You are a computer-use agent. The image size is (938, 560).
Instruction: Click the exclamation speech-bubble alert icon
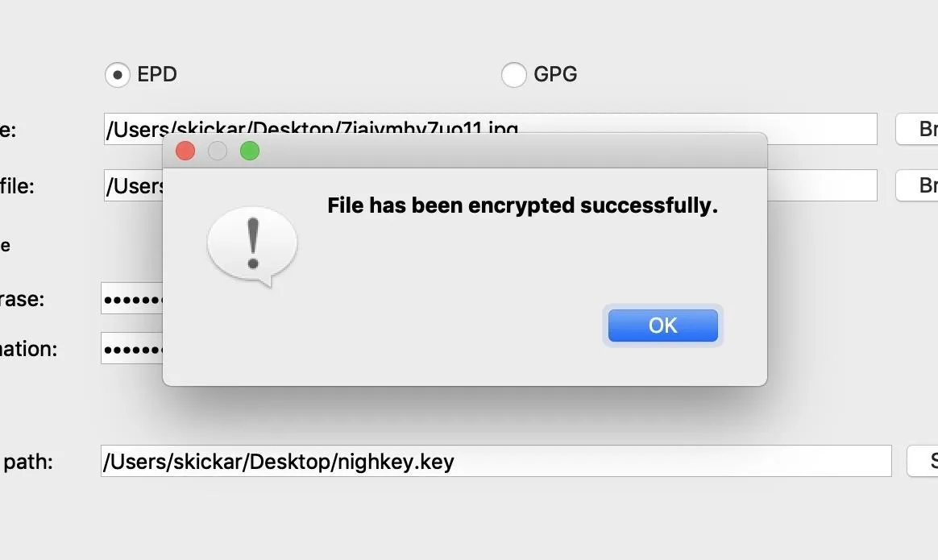coord(252,247)
